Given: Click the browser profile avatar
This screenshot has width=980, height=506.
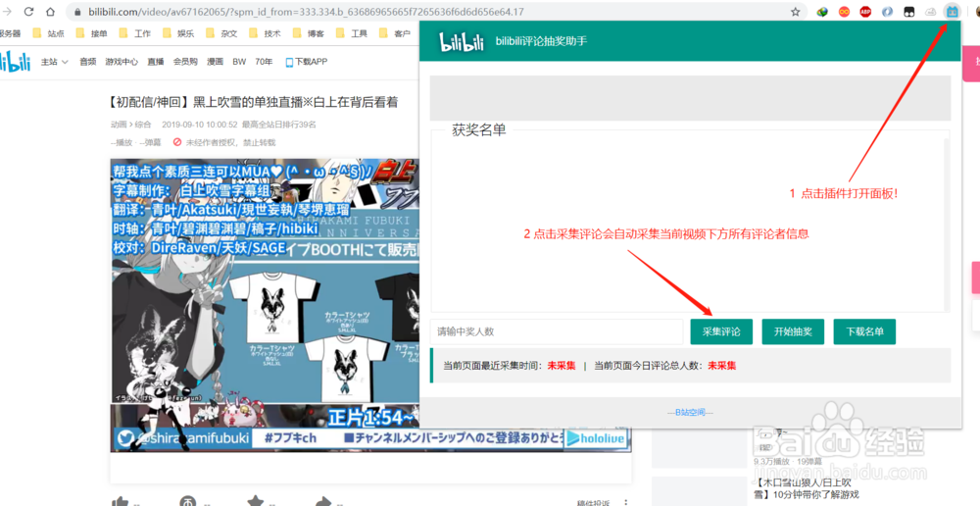Looking at the screenshot, I should 977,11.
